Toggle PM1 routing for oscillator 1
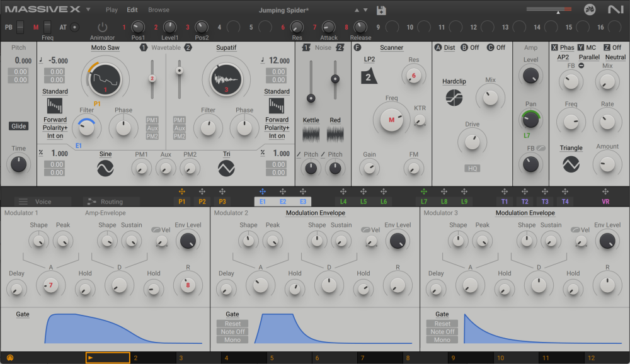This screenshot has width=630, height=364. pos(152,120)
